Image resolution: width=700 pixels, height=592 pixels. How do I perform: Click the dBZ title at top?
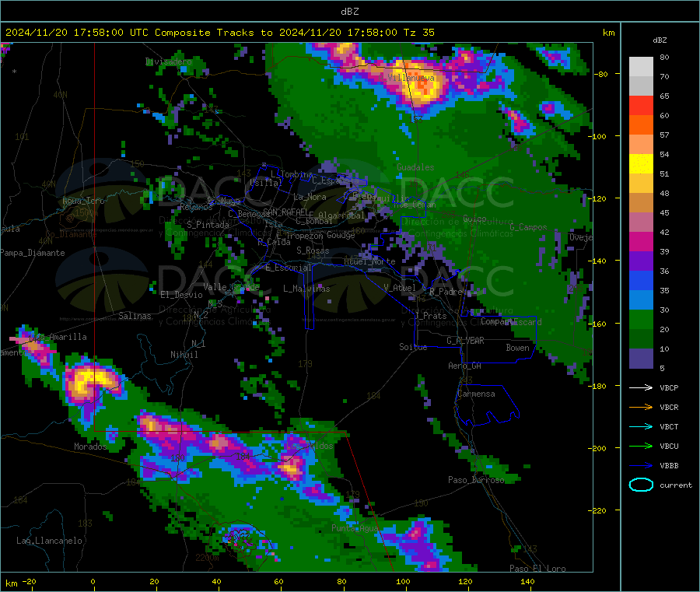pos(349,12)
